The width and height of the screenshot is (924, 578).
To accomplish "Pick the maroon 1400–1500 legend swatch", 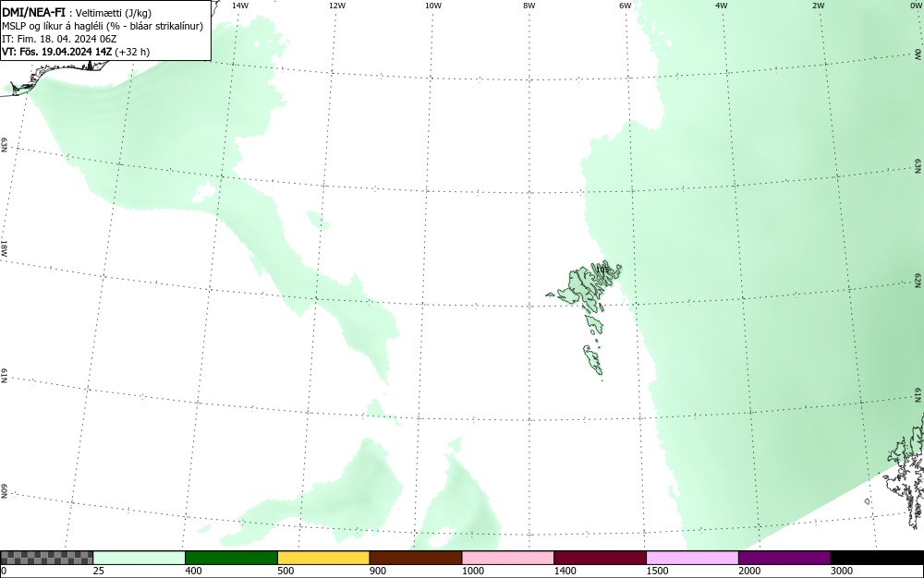I will point(600,558).
